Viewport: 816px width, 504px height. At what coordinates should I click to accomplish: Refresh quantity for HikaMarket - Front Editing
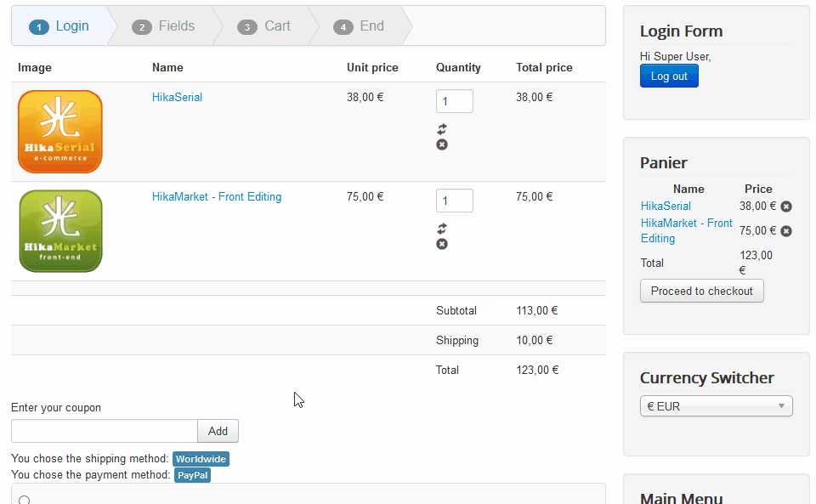pyautogui.click(x=442, y=229)
